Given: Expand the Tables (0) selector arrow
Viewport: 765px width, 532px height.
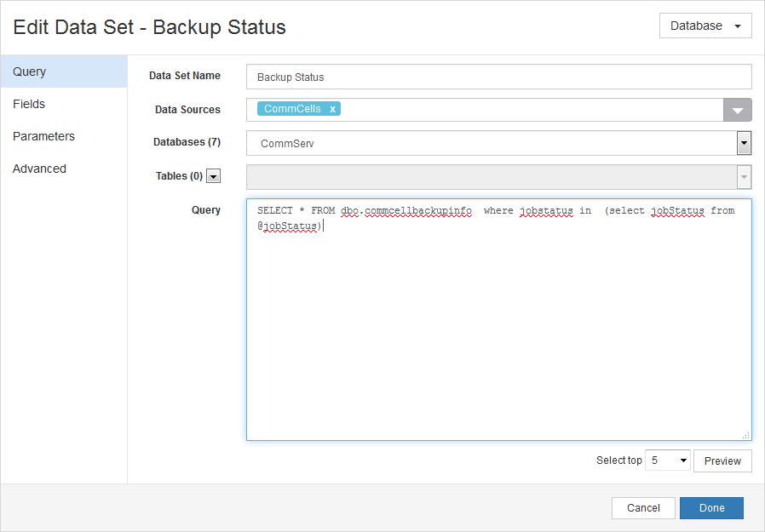Looking at the screenshot, I should [743, 175].
